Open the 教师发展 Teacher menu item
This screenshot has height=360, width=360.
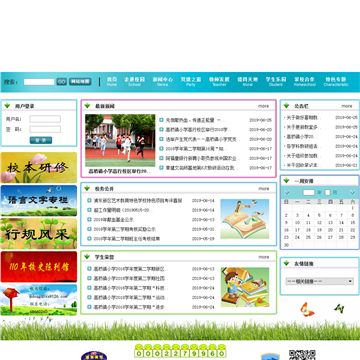219,82
